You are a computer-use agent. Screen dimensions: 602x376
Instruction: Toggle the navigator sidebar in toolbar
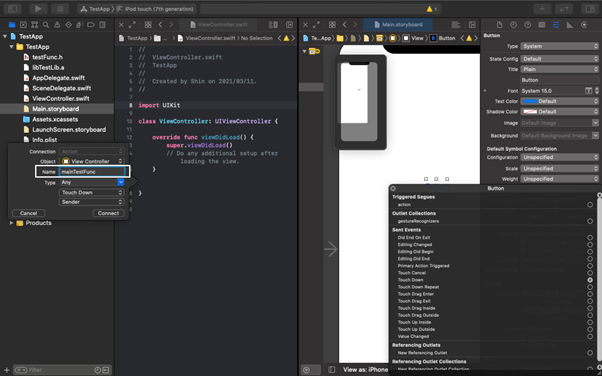click(x=12, y=8)
